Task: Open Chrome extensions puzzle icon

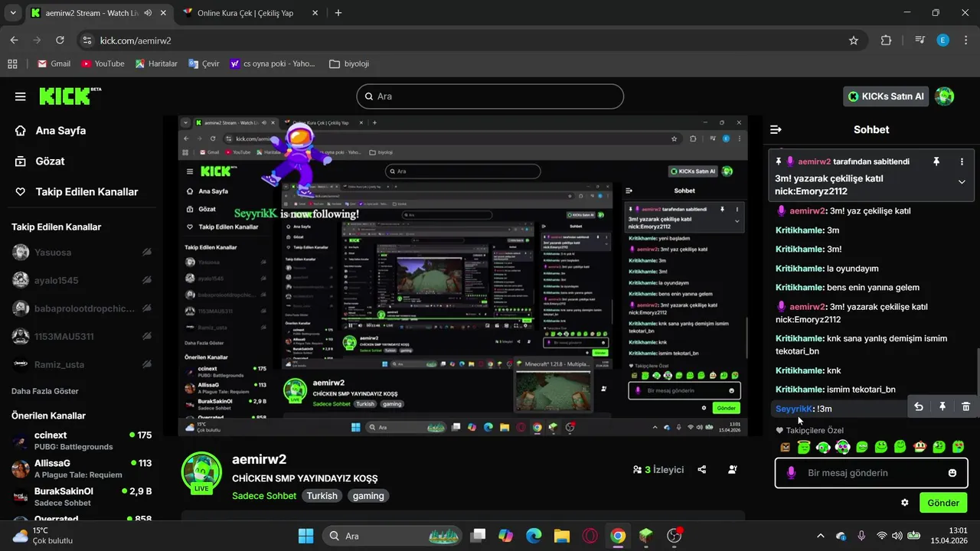Action: pyautogui.click(x=886, y=41)
